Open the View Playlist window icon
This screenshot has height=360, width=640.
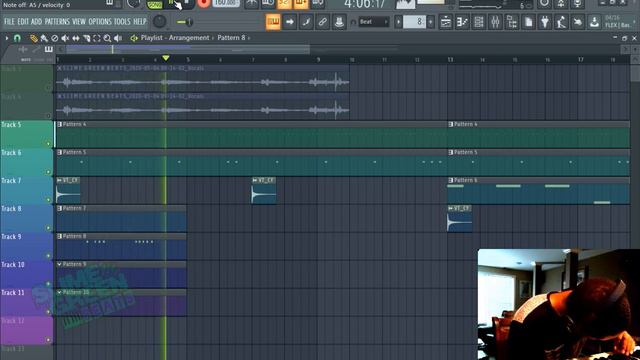tap(446, 22)
